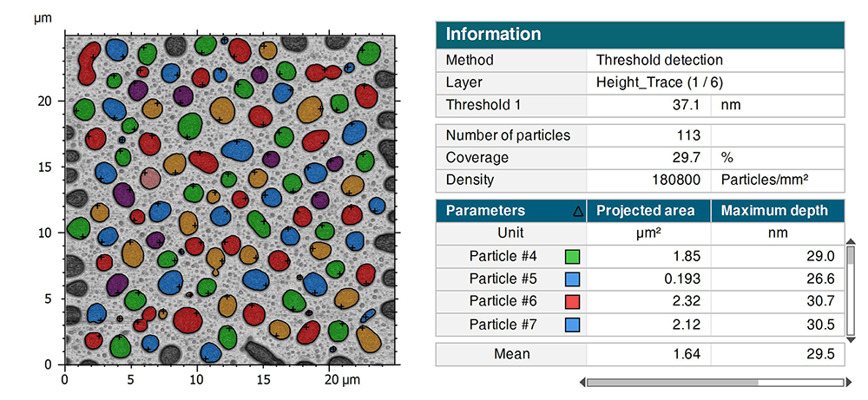Sort by the Parameters column header triangle
The width and height of the screenshot is (868, 400).
click(x=577, y=211)
